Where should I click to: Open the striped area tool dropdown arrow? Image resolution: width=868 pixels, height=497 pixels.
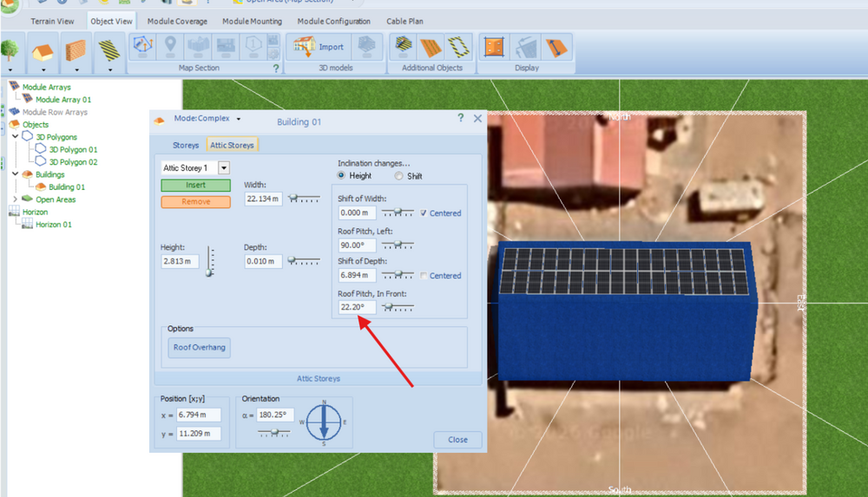(110, 70)
